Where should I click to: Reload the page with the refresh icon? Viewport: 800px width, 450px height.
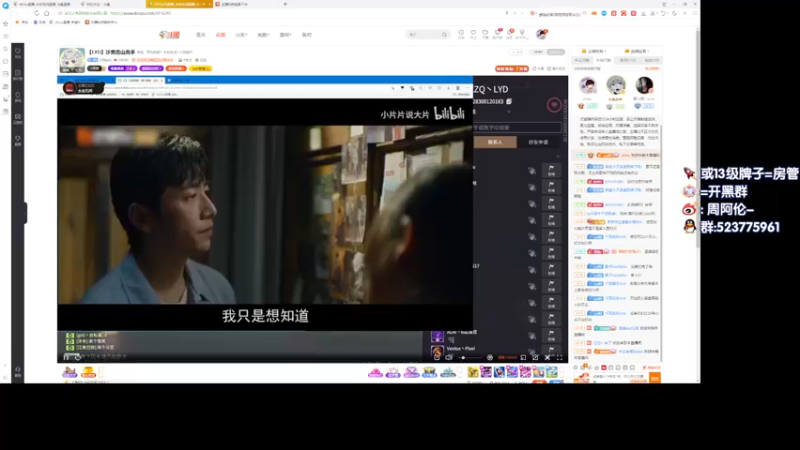37,13
